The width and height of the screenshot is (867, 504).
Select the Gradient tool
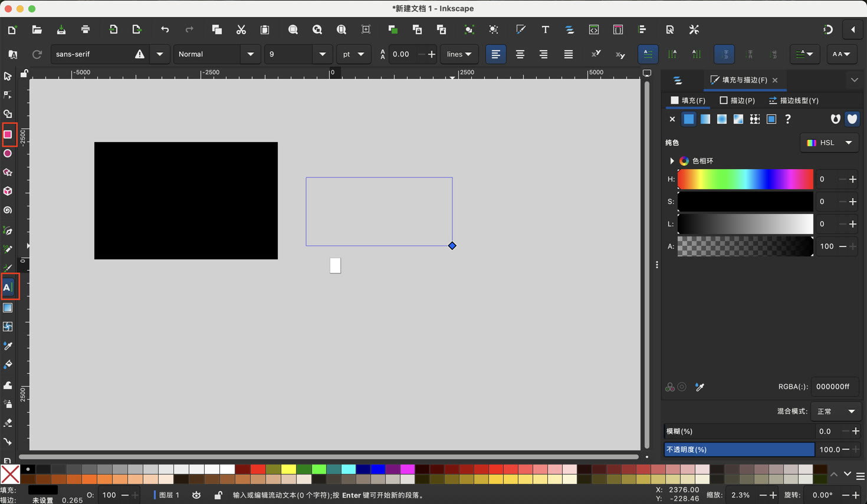pos(9,307)
